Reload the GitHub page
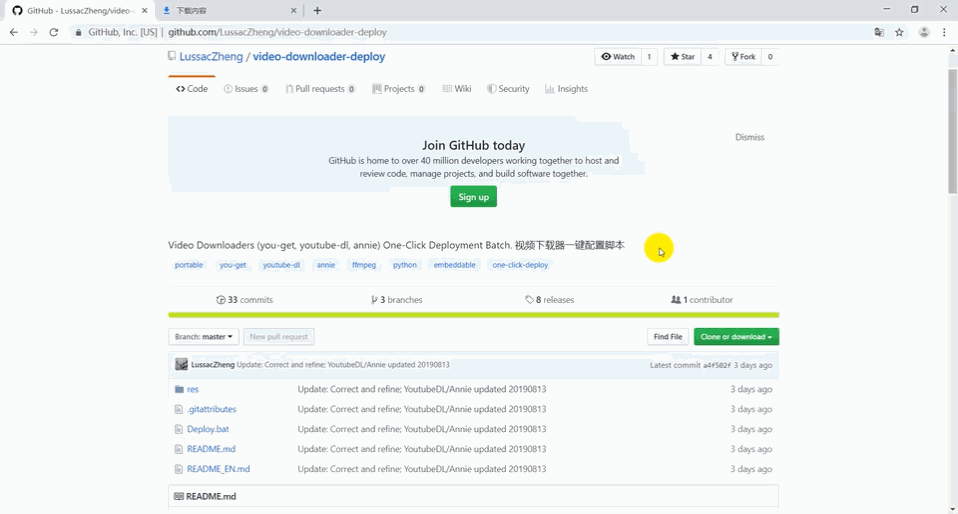This screenshot has width=958, height=514. click(x=54, y=32)
